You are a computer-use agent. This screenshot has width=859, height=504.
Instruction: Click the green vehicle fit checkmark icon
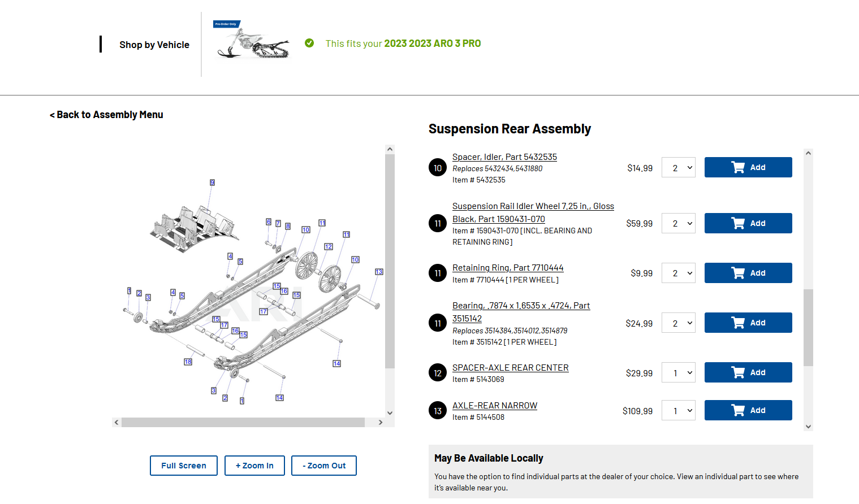[x=309, y=43]
